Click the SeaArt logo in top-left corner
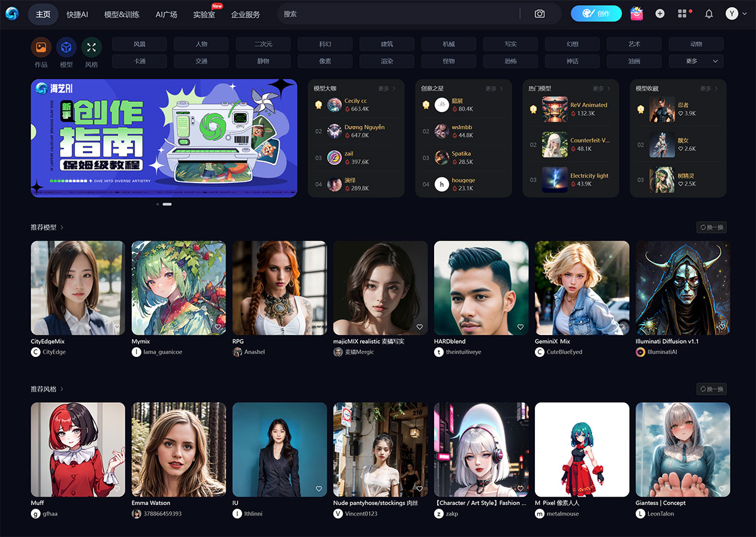Screen dimensions: 756x537 click(12, 13)
